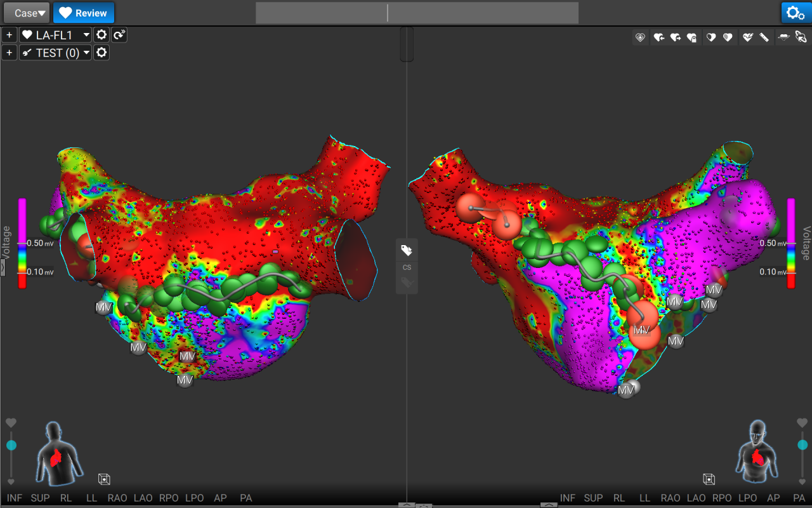Viewport: 812px width, 508px height.
Task: Click the heart with padlock icon
Action: pyautogui.click(x=692, y=37)
